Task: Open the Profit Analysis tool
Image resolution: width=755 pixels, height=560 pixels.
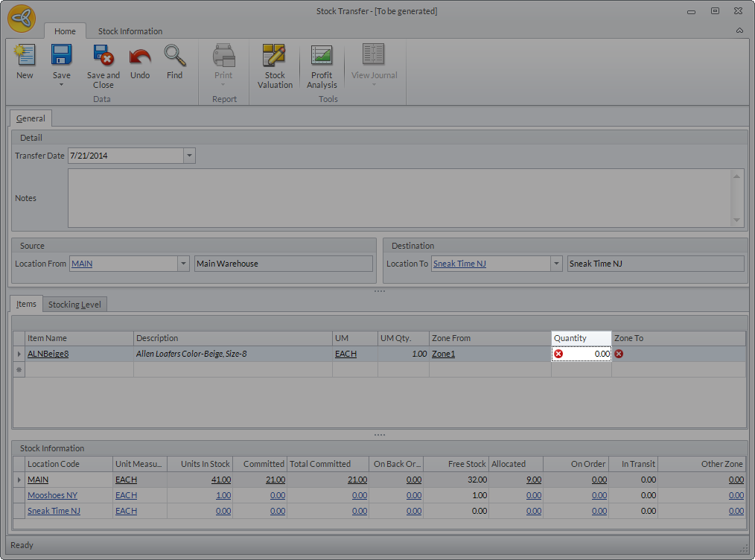Action: click(322, 57)
